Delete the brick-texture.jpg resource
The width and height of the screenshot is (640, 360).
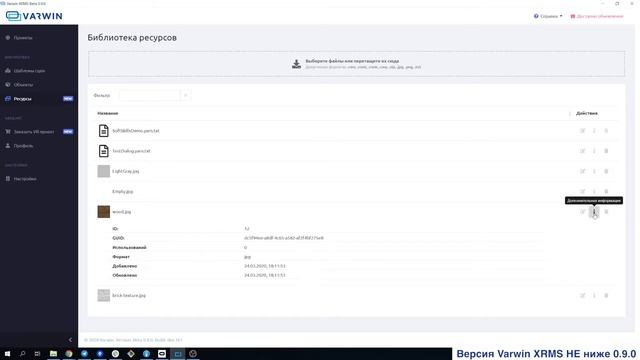(606, 295)
